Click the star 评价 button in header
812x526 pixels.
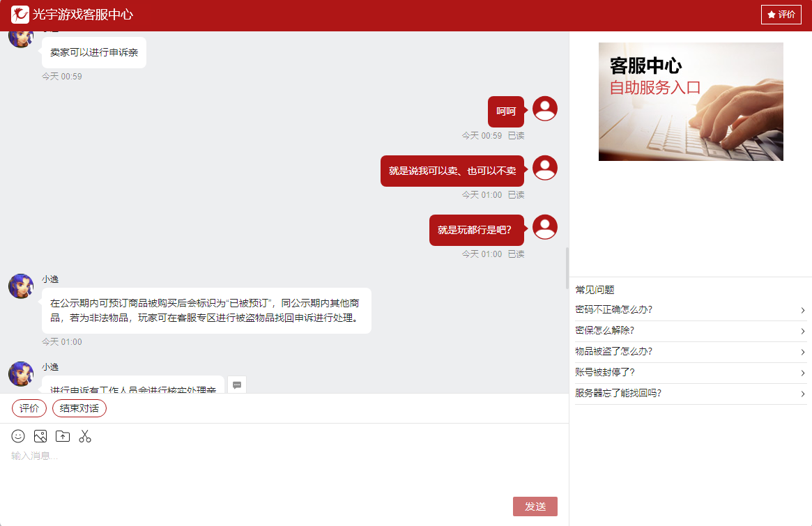click(x=781, y=15)
